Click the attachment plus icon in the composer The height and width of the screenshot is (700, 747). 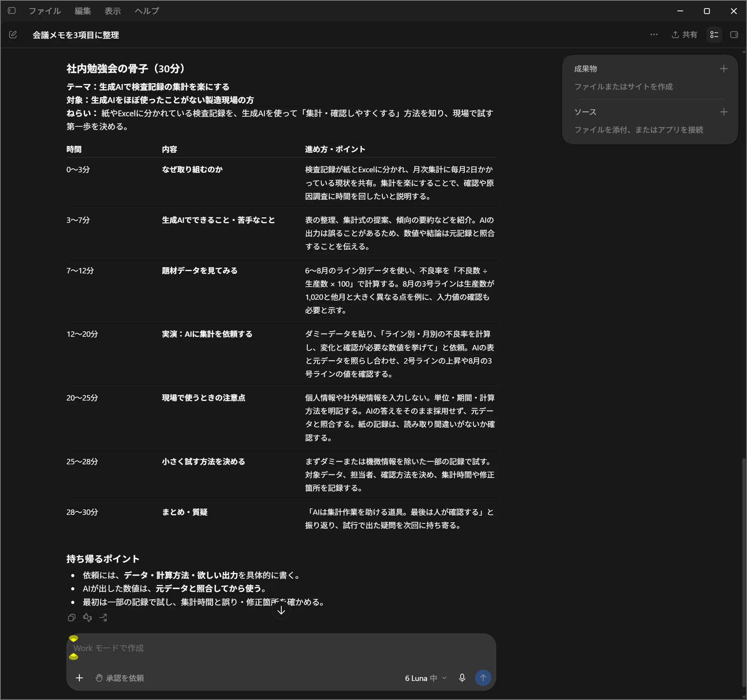click(x=79, y=678)
